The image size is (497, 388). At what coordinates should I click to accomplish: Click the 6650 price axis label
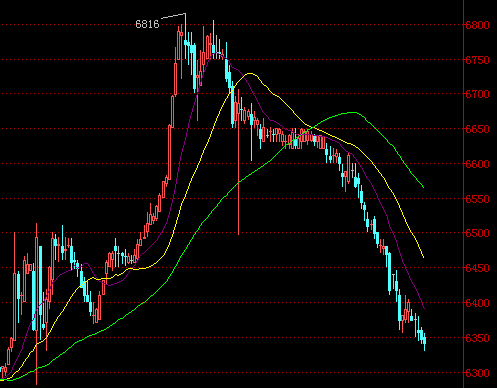477,129
